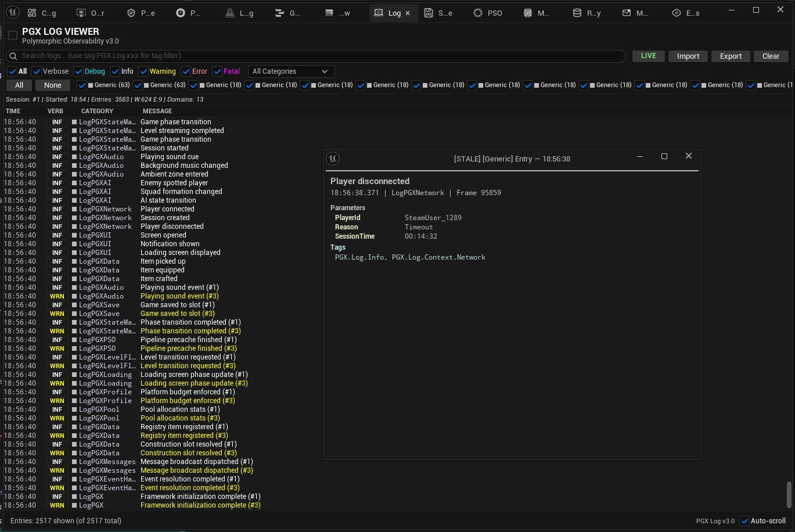The height and width of the screenshot is (532, 795).
Task: Tick the checkbox beside PGX LOG VIEWER title
Action: (x=12, y=36)
